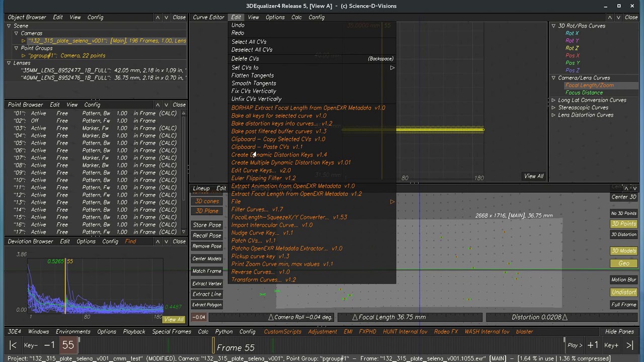Collapse the Cameras tree node
The width and height of the screenshot is (644, 362).
click(x=16, y=33)
